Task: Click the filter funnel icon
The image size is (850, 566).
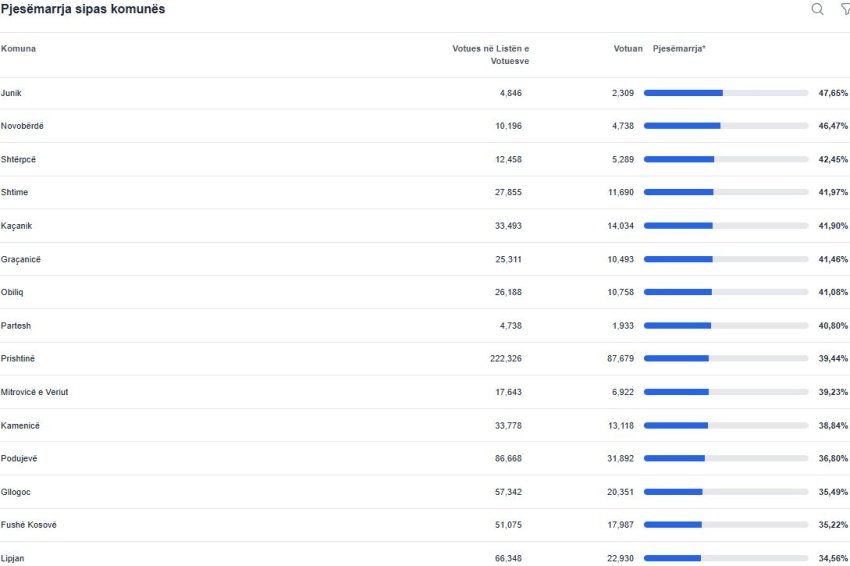Action: pos(844,9)
